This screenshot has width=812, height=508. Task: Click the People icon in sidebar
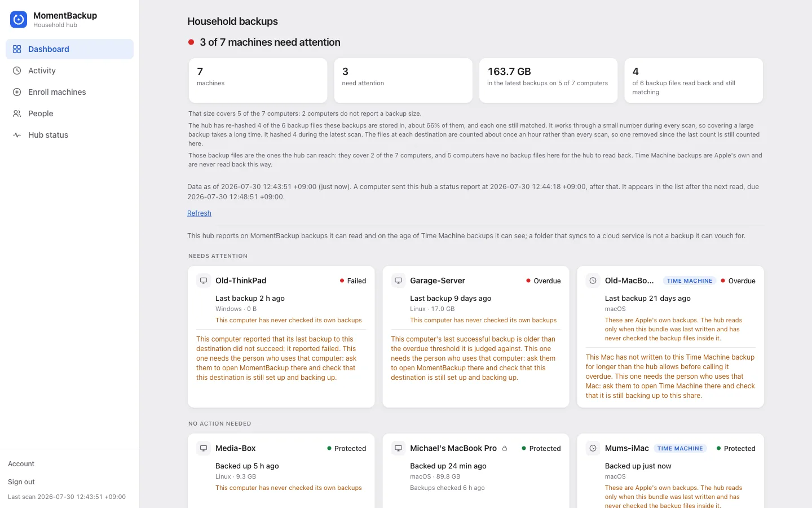tap(17, 113)
